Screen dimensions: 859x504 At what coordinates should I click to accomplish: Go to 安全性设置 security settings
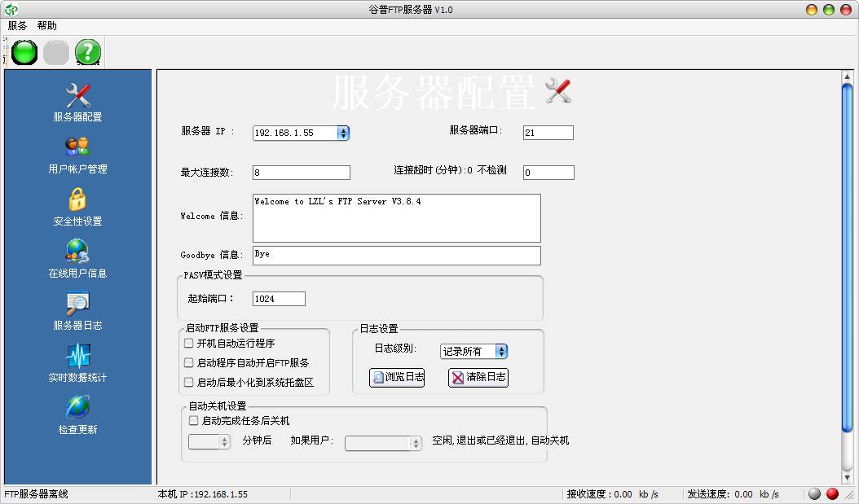[x=77, y=207]
